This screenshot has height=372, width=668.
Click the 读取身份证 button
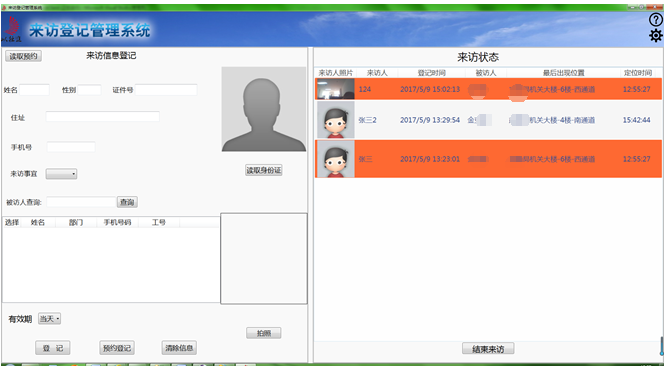[264, 170]
